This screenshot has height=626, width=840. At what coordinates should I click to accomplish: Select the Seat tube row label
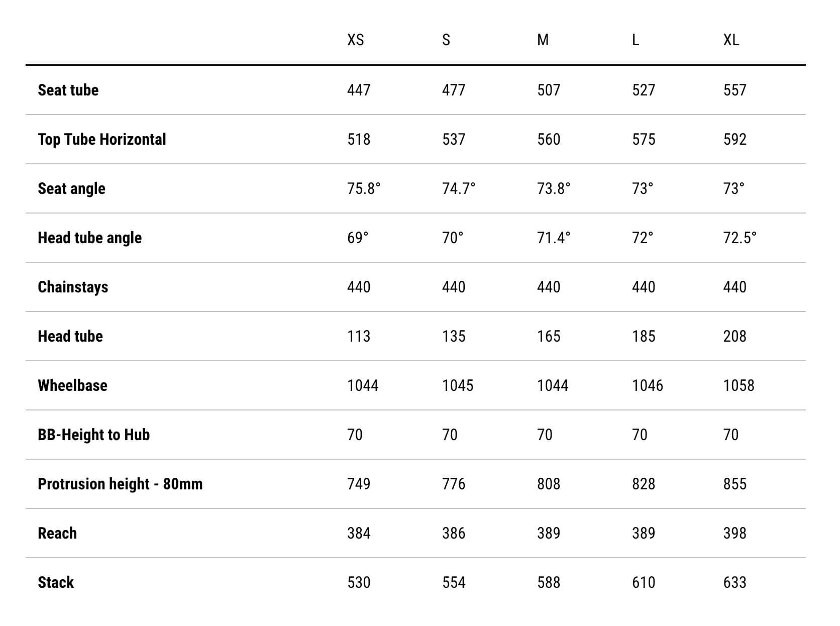[68, 90]
